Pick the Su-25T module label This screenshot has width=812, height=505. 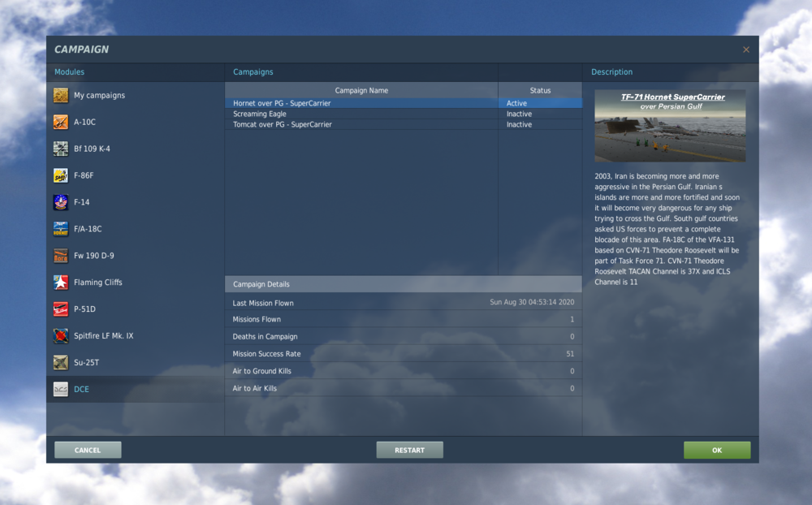click(x=86, y=363)
